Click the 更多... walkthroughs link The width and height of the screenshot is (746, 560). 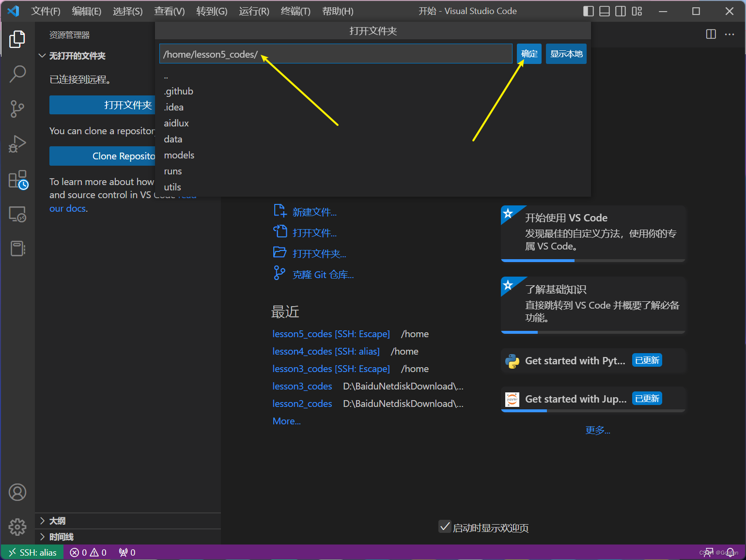[598, 430]
